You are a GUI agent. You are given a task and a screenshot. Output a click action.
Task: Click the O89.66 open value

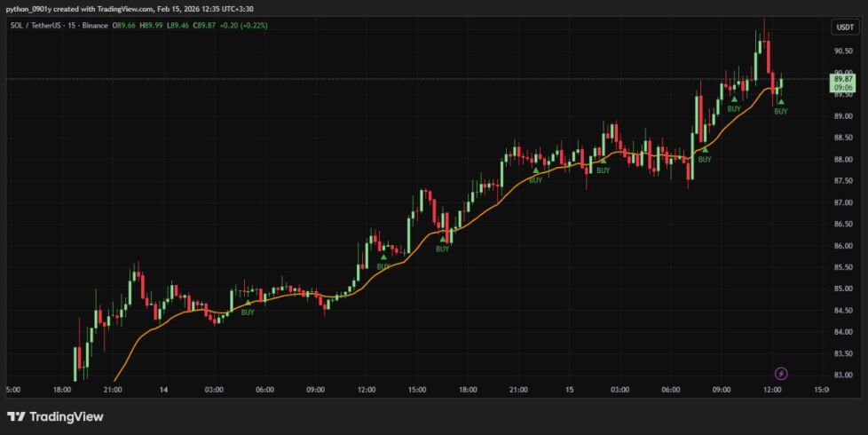click(124, 26)
